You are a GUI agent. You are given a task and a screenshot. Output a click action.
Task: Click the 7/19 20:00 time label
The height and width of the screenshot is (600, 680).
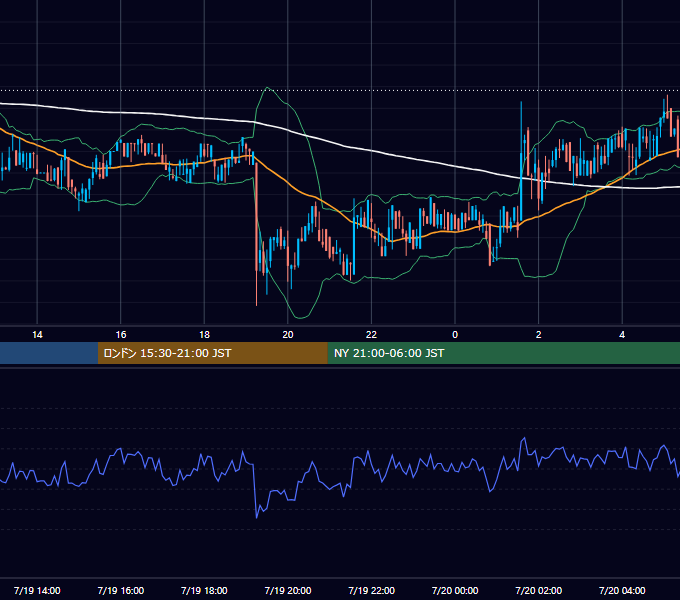pyautogui.click(x=288, y=590)
